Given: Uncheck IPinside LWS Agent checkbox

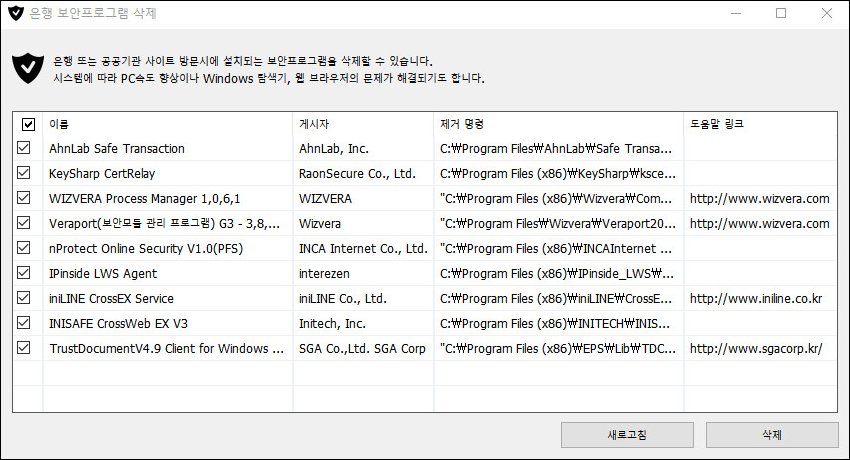Looking at the screenshot, I should 23,273.
